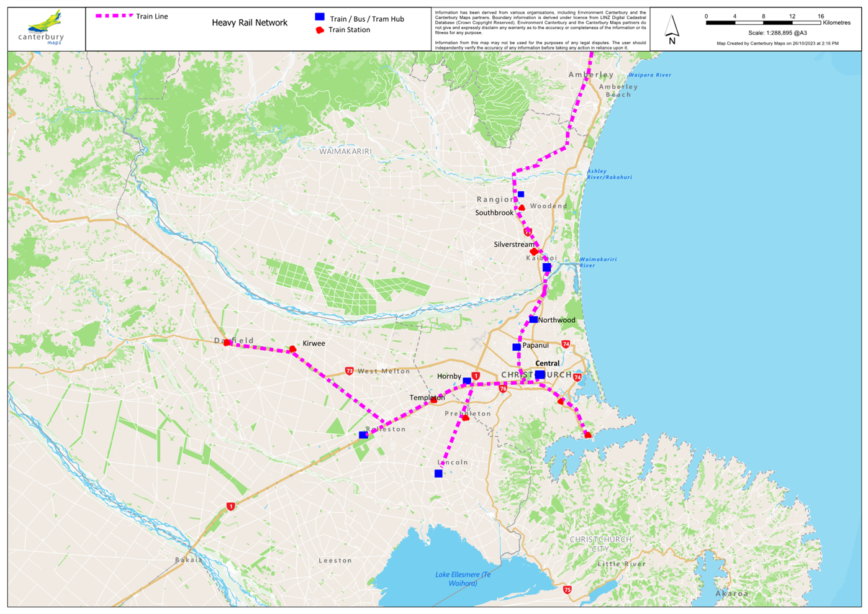Click the 'CHRISTCHURCH CITY' district label

click(600, 544)
